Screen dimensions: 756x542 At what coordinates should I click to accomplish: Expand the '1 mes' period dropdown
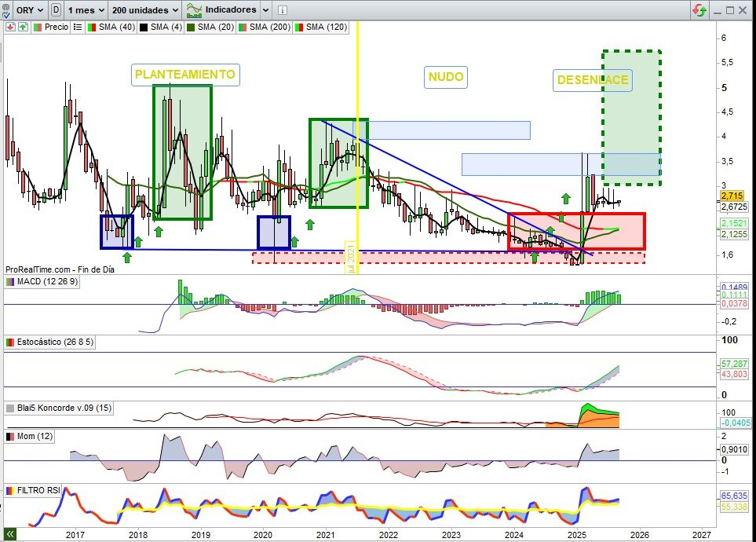(86, 9)
